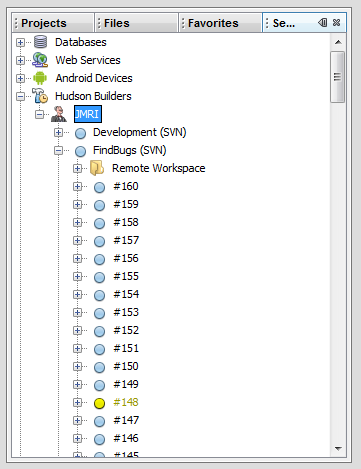Click the scrollbar up arrow
Image resolution: width=361 pixels, height=469 pixels.
338,42
